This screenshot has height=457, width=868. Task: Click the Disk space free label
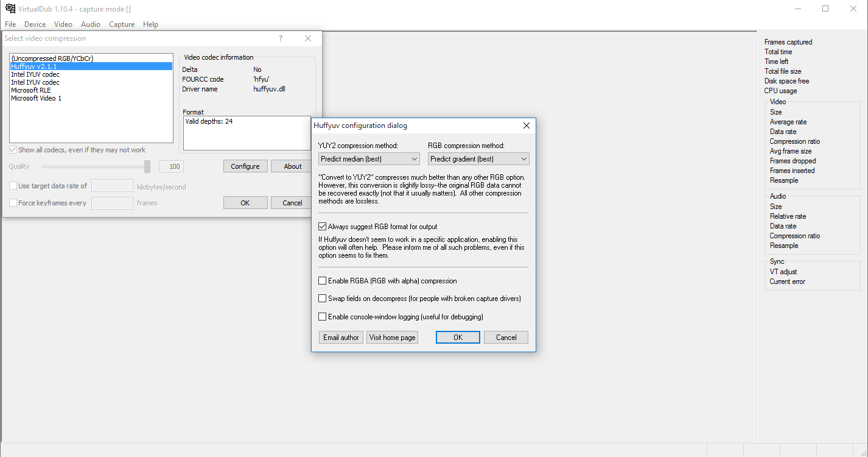787,81
